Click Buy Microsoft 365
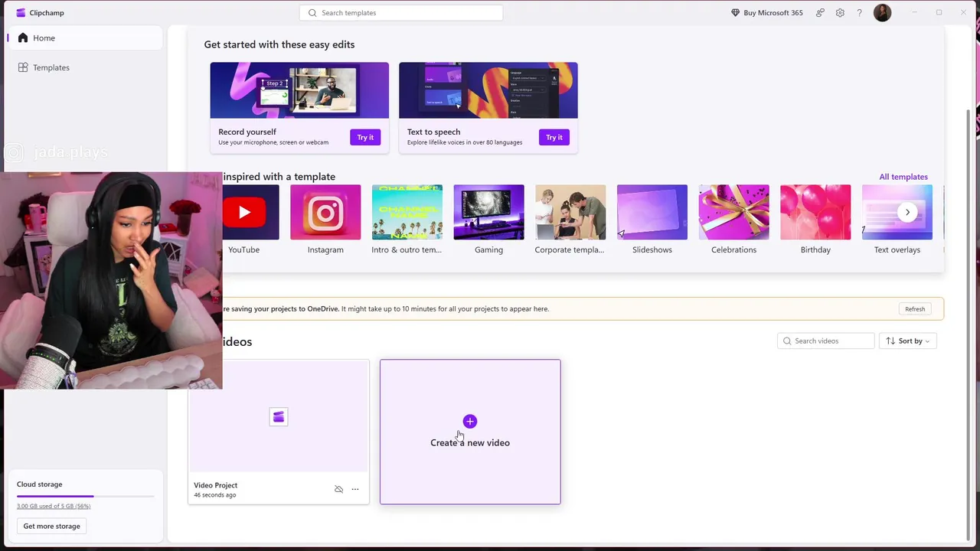This screenshot has width=980, height=551. 766,13
